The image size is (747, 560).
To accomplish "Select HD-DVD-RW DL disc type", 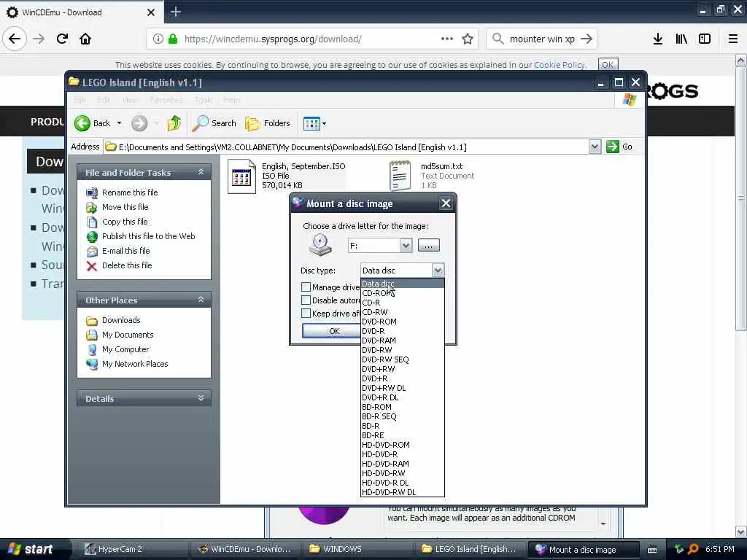I will click(403, 492).
